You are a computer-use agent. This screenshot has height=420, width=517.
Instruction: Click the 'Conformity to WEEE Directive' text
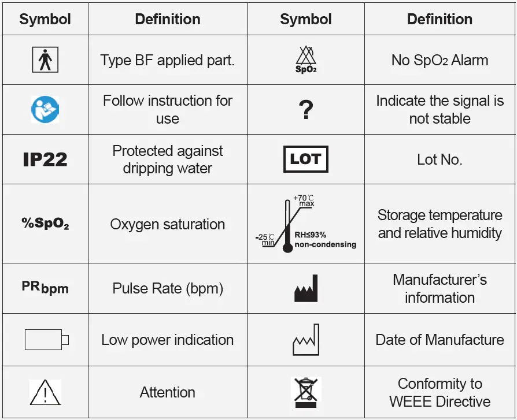tap(440, 392)
